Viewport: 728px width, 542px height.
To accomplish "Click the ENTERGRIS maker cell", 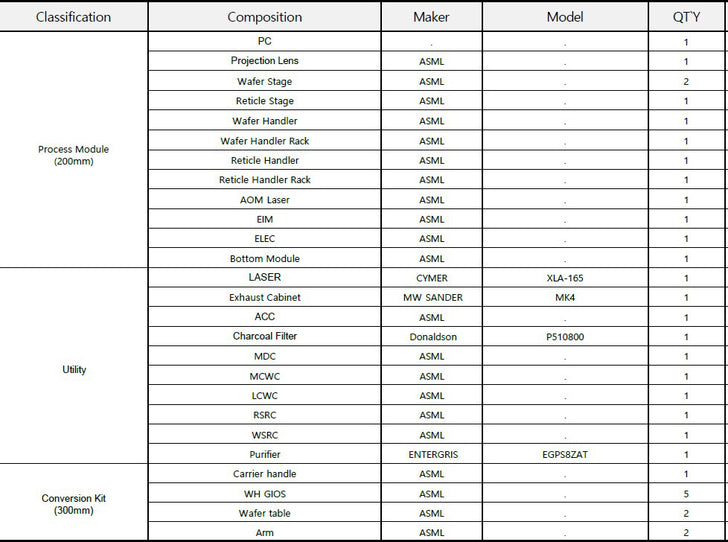I will (431, 454).
